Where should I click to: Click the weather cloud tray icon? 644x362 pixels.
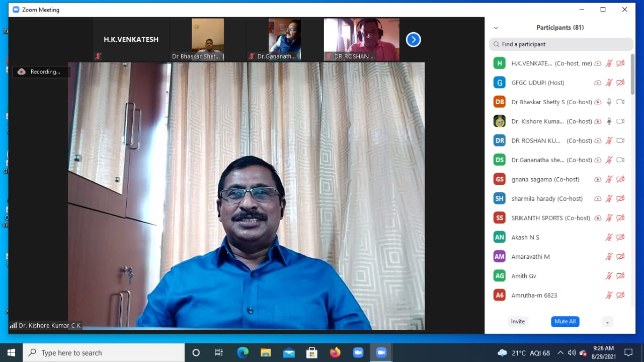[x=502, y=352]
